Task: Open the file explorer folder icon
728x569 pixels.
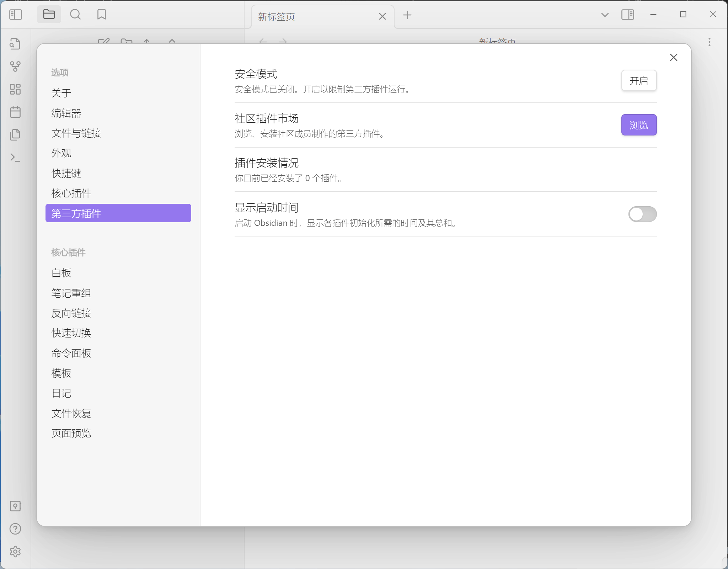Action: 49,15
